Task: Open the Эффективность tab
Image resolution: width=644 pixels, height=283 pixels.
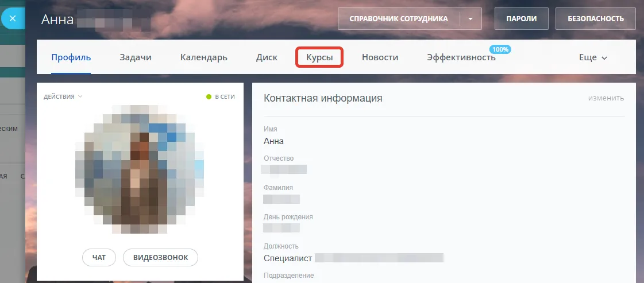Action: [x=461, y=57]
